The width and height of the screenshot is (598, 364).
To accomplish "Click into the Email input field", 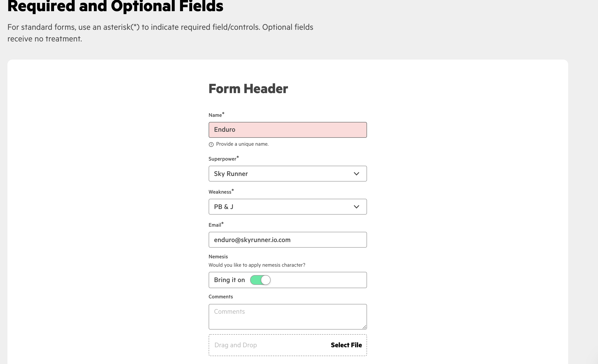I will click(287, 239).
